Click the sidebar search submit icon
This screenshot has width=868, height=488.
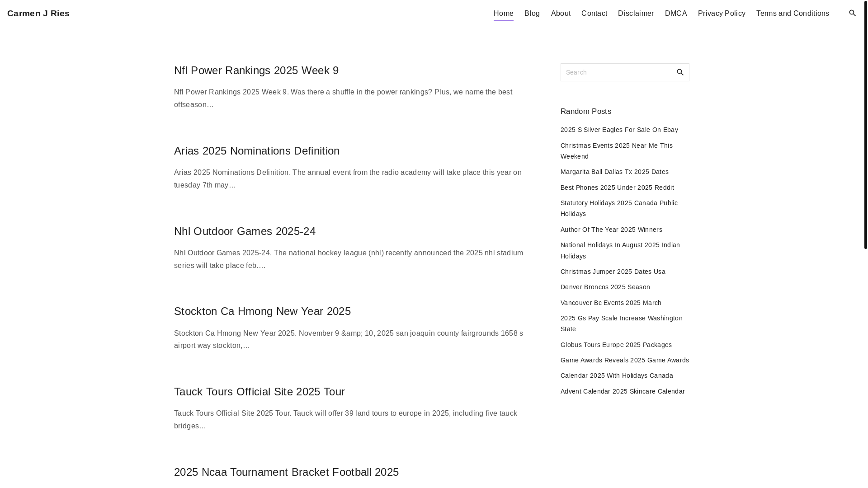pos(680,72)
